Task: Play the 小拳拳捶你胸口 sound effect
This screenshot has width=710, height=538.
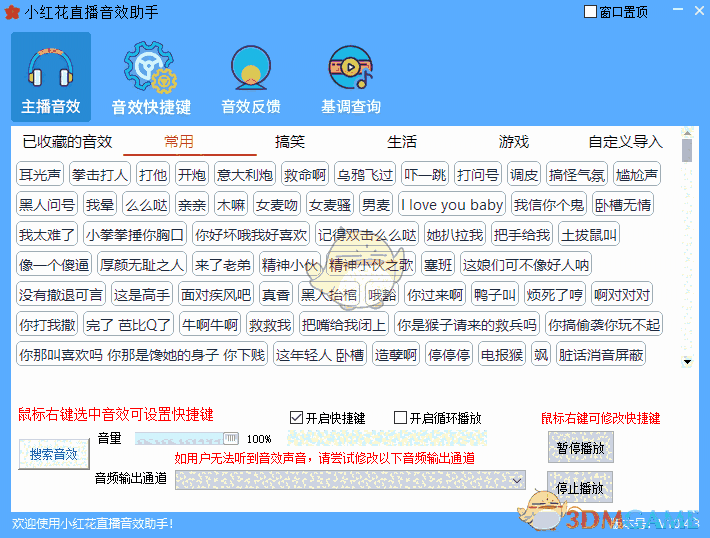Action: tap(135, 235)
